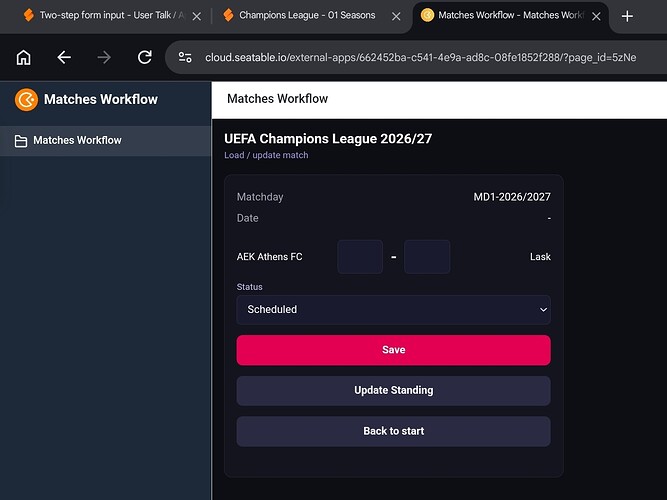Close the Matches Workflow browser tab
667x500 pixels.
tap(596, 17)
